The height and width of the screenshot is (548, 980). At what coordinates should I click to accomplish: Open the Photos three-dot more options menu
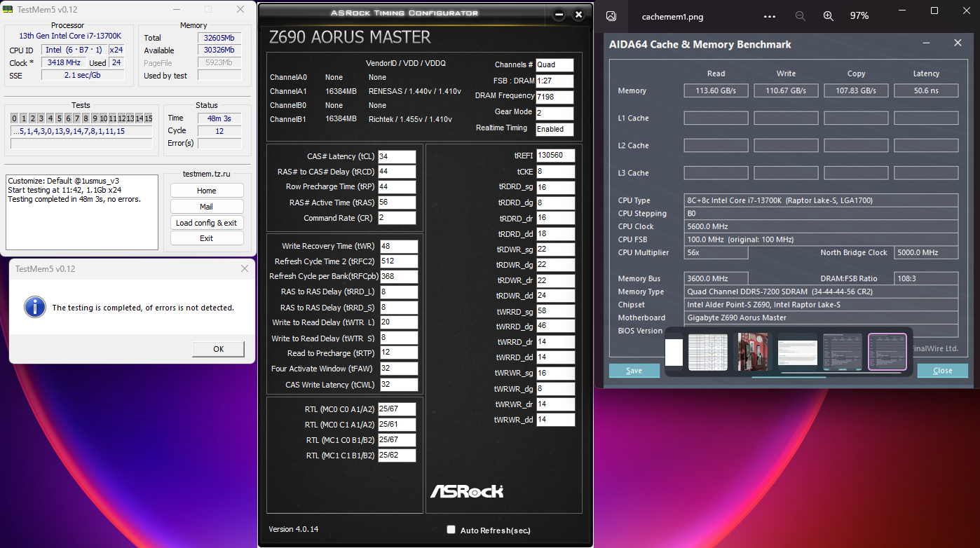coord(770,16)
